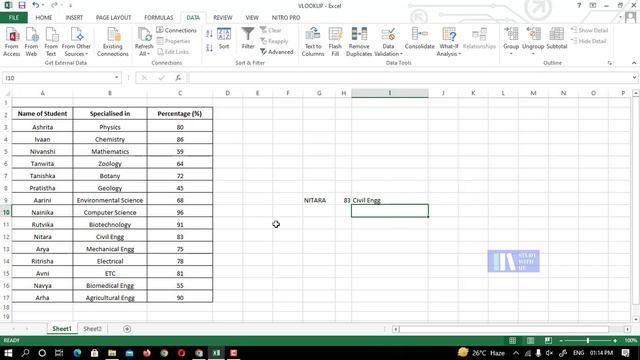640x360 pixels.
Task: Switch to the REVIEW tab
Action: pos(222,18)
